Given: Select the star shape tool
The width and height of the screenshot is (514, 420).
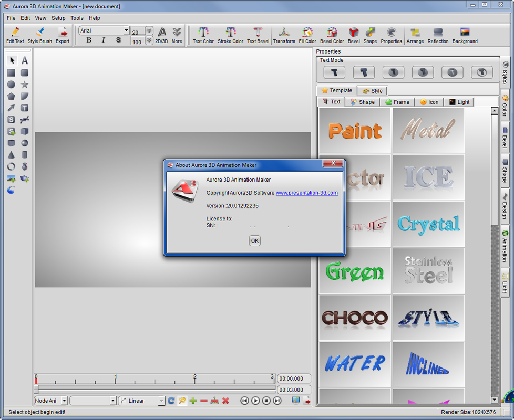Looking at the screenshot, I should click(x=25, y=85).
